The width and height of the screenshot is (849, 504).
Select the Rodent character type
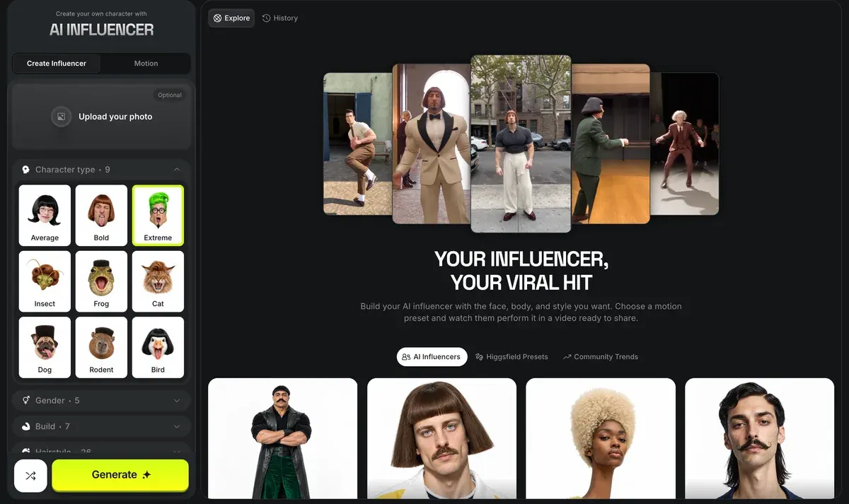point(101,347)
